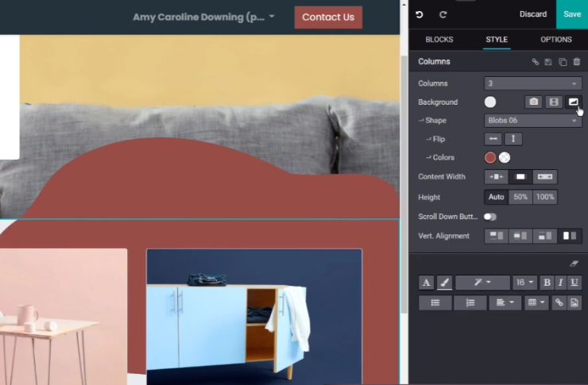Screen dimensions: 588x385
Task: Choose small content width
Action: click(x=496, y=177)
